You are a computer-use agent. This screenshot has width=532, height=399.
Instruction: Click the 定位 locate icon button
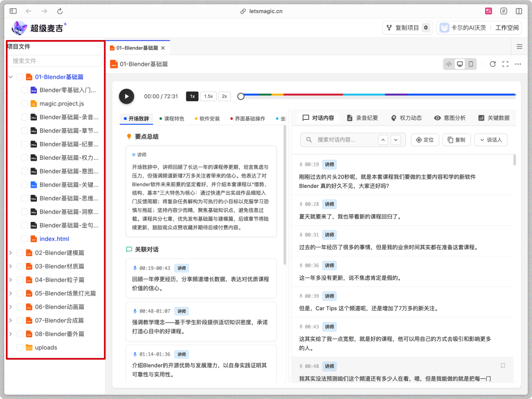[x=425, y=140]
